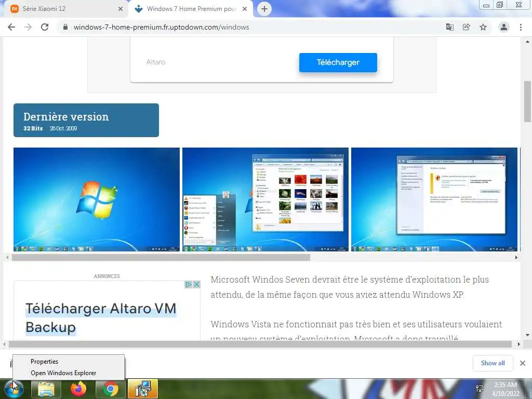
Task: Open Google Translate page icon
Action: tap(449, 27)
